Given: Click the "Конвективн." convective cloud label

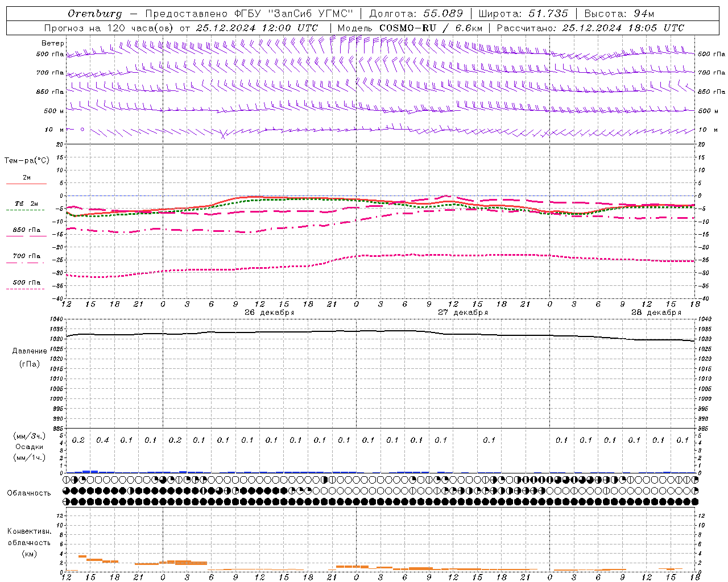Looking at the screenshot, I should point(29,531).
